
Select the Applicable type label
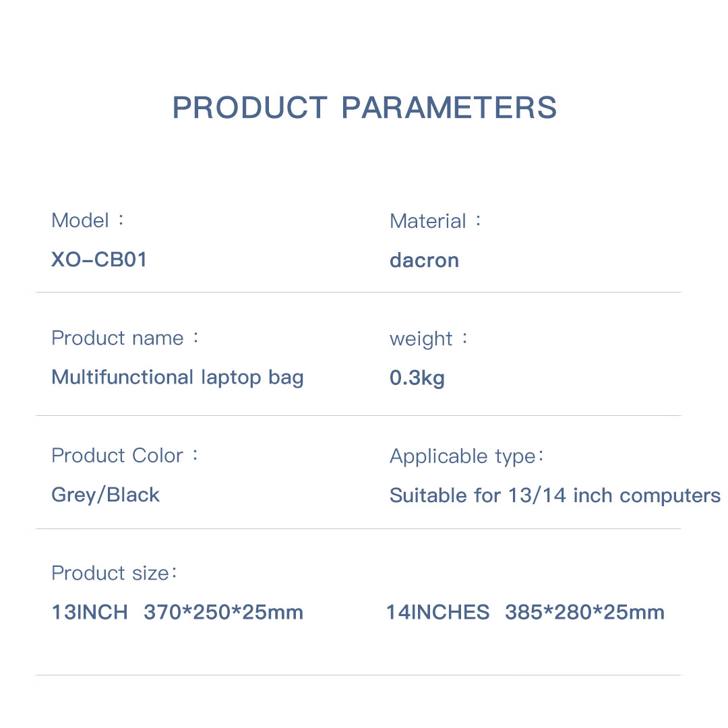462,456
